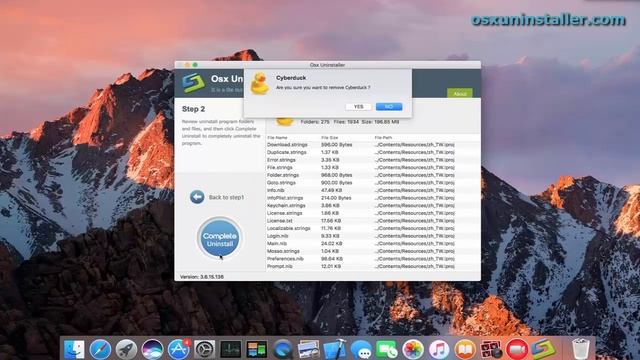Select the Error.strings file row
Image resolution: width=640 pixels, height=360 pixels.
click(x=373, y=160)
